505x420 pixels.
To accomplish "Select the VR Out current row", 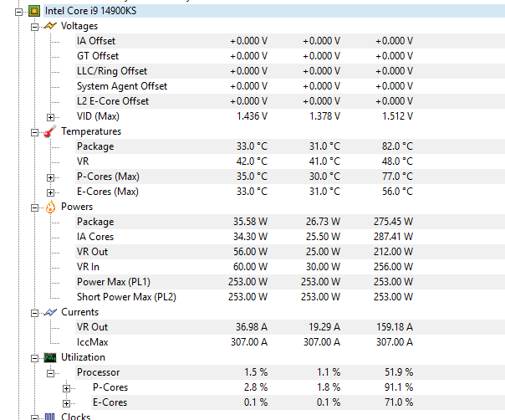I will 290,327.
